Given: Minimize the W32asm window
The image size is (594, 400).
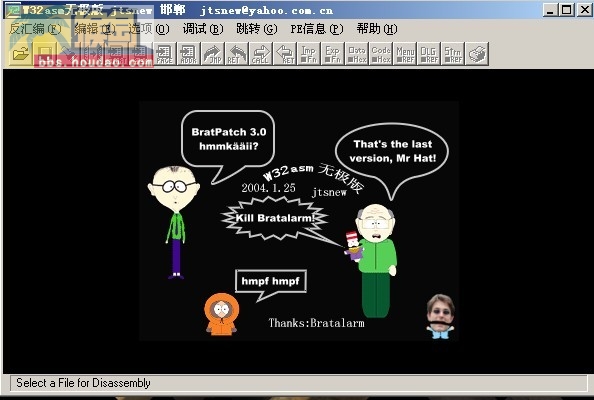Looking at the screenshot, I should [x=550, y=10].
